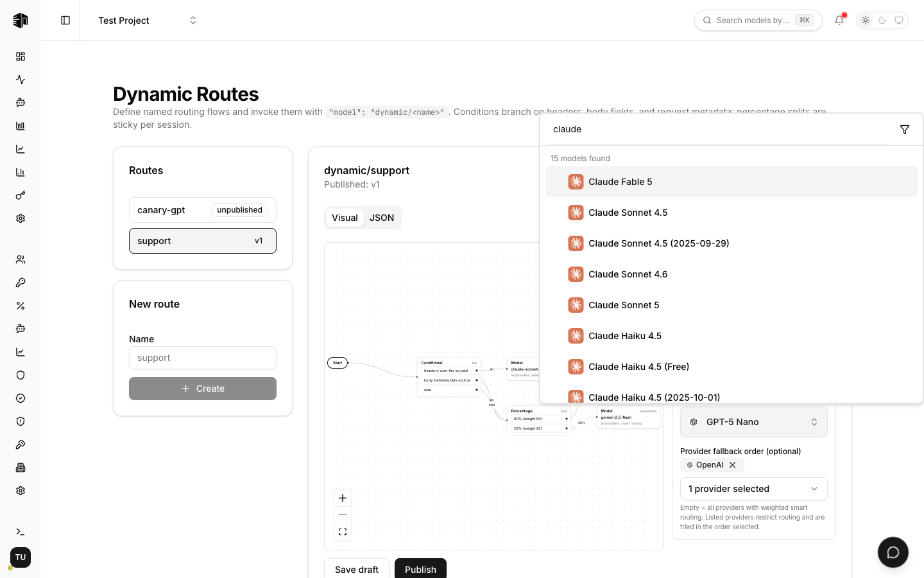This screenshot has height=578, width=924.
Task: Open the users/team icon in sidebar
Action: [x=21, y=259]
